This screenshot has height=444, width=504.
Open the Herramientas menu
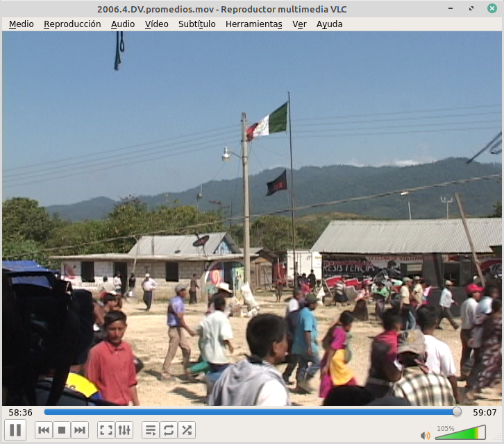pos(254,24)
